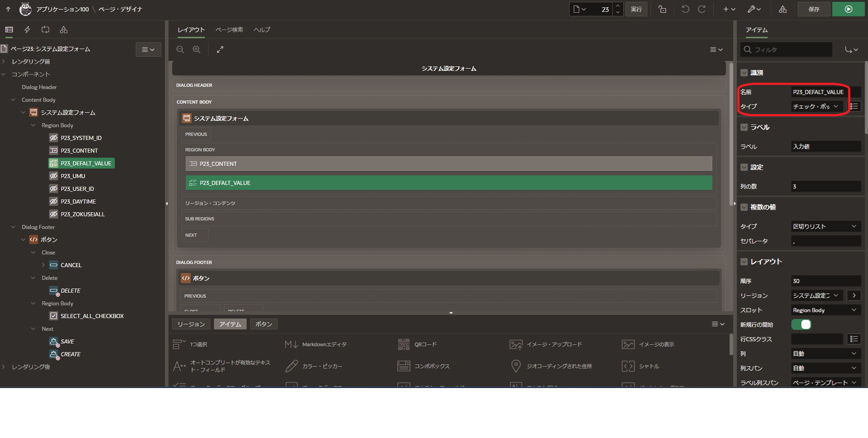Expand the レンダリング前 tree node

coord(4,61)
